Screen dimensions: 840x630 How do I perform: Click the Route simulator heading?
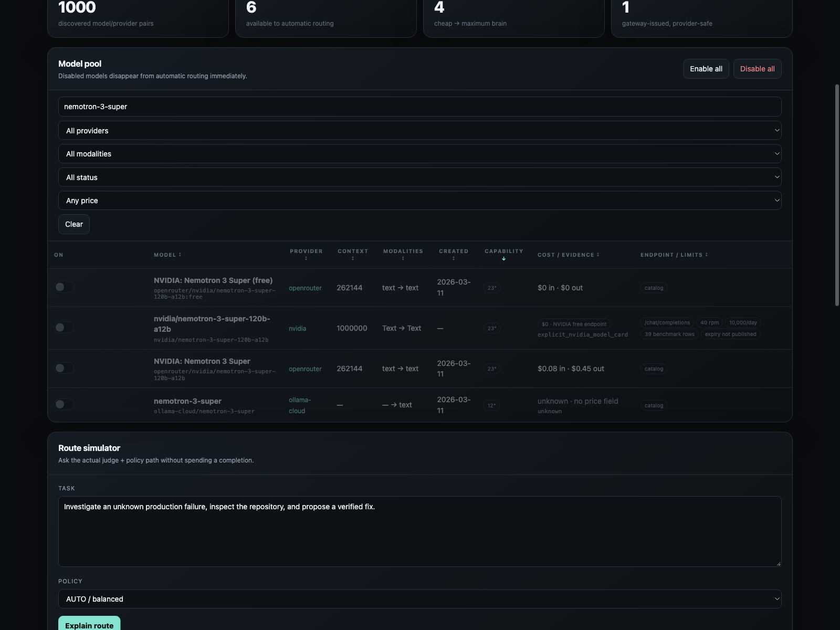[89, 448]
